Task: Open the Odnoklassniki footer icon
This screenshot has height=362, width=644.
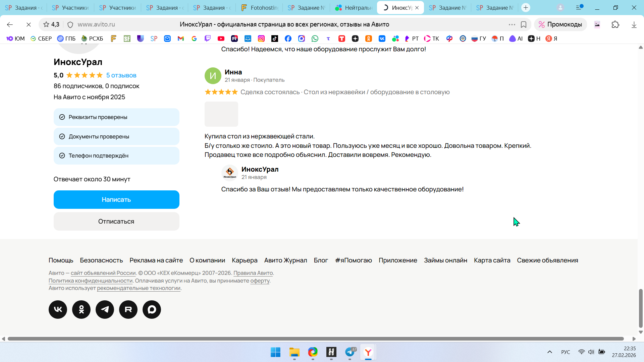Action: [81, 309]
